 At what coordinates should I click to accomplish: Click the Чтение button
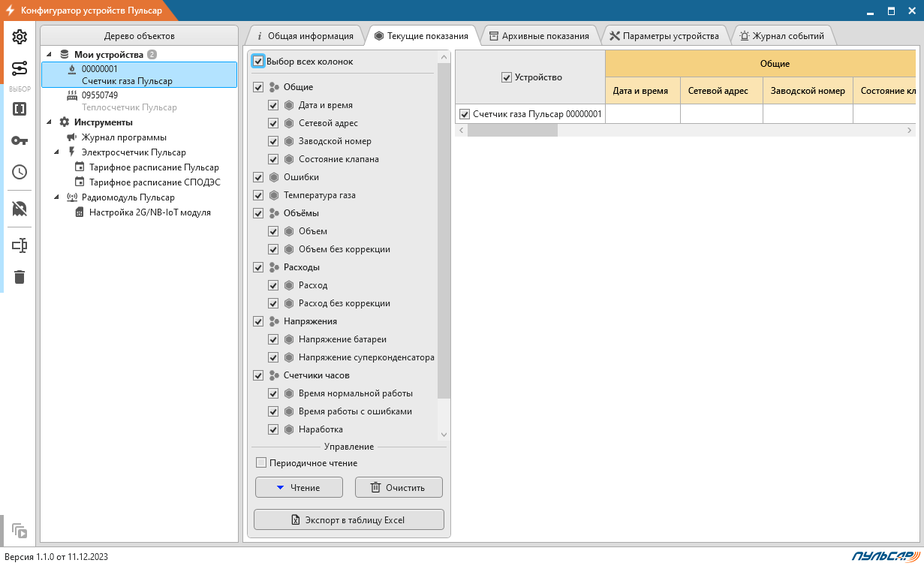click(299, 487)
